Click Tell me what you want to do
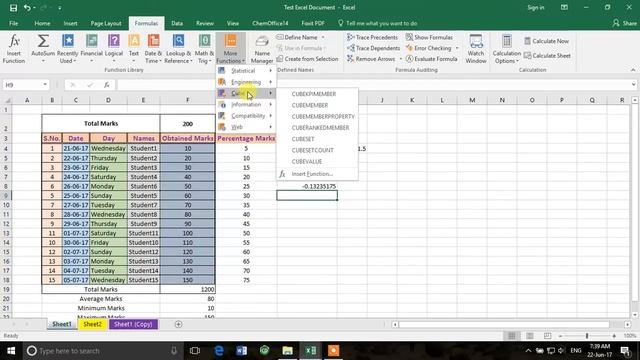Viewport: 640px width, 360px height. pos(377,23)
